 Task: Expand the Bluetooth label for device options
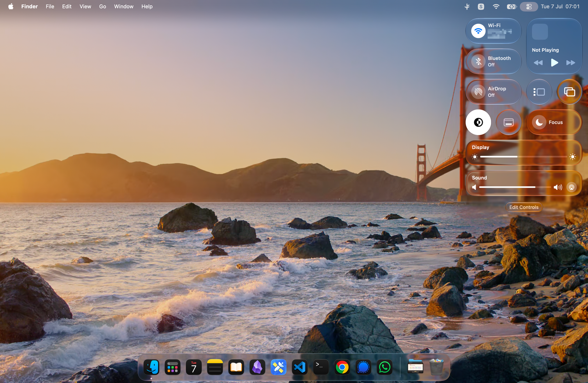[499, 58]
